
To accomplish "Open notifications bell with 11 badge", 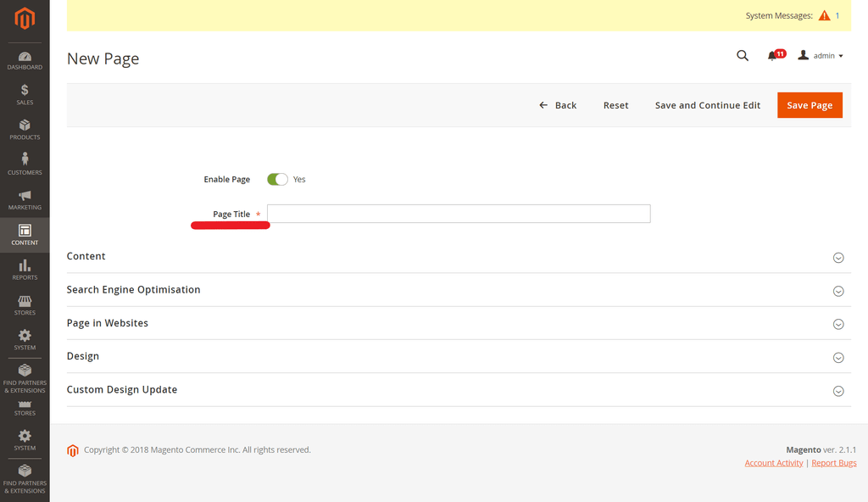I will point(776,55).
